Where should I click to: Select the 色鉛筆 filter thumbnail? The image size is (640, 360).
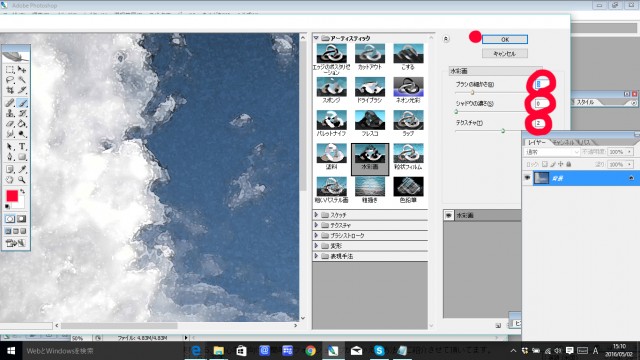408,190
